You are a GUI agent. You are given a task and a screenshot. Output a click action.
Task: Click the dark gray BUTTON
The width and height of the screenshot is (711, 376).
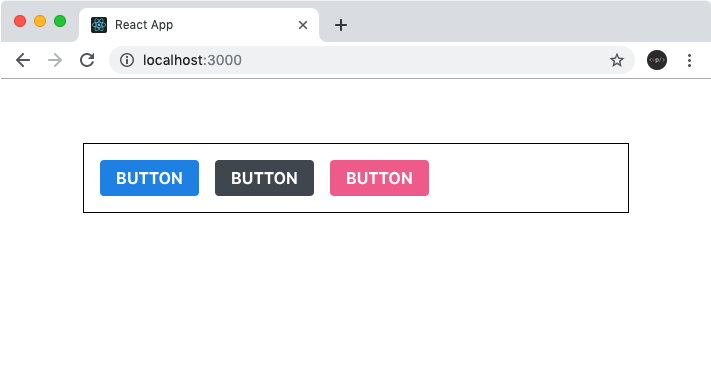(264, 178)
